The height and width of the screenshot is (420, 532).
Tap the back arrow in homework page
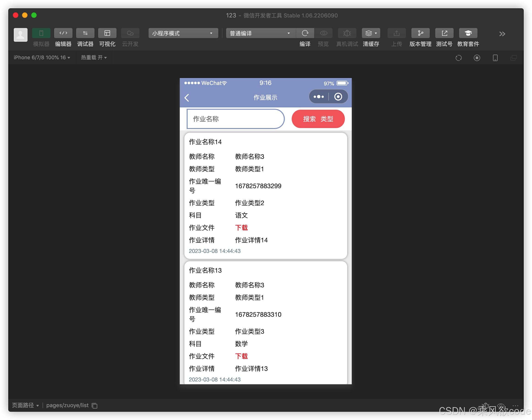click(x=187, y=98)
